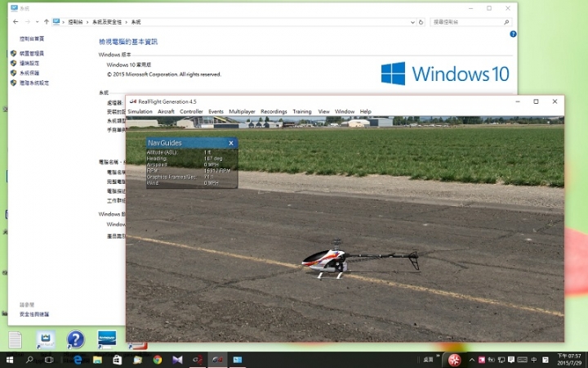Open Control Panel home link in sidebar
The height and width of the screenshot is (368, 588).
[32, 38]
